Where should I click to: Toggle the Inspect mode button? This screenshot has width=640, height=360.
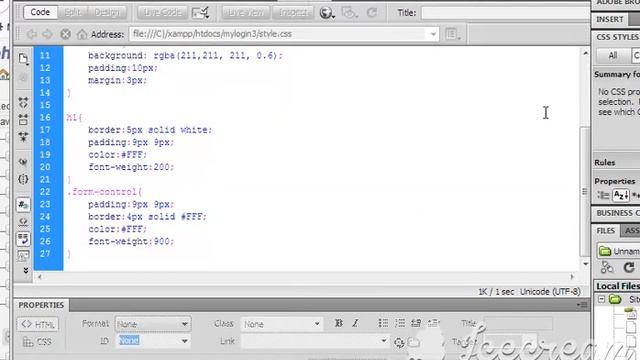pyautogui.click(x=293, y=12)
